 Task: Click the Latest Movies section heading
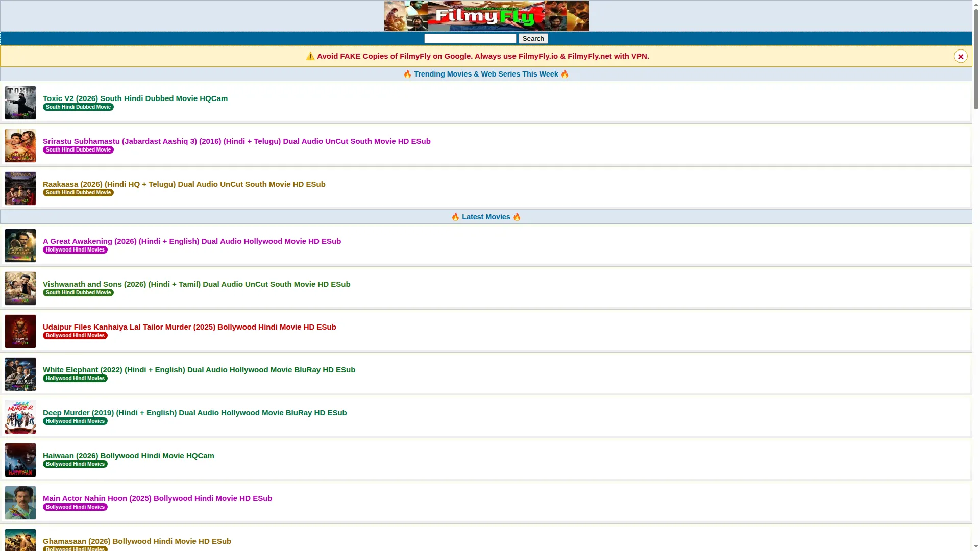pos(486,217)
